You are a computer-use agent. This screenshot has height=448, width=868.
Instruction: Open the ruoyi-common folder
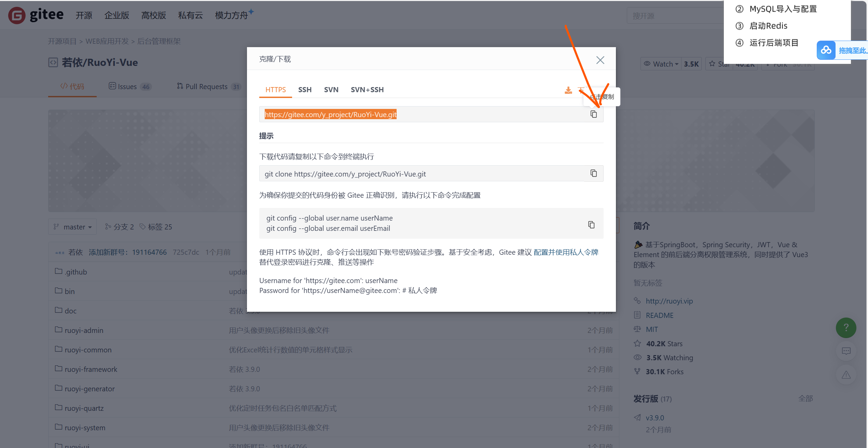point(88,350)
